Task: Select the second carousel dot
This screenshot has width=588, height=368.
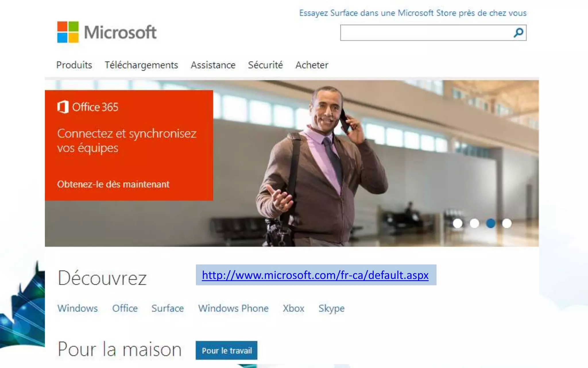Action: [474, 223]
